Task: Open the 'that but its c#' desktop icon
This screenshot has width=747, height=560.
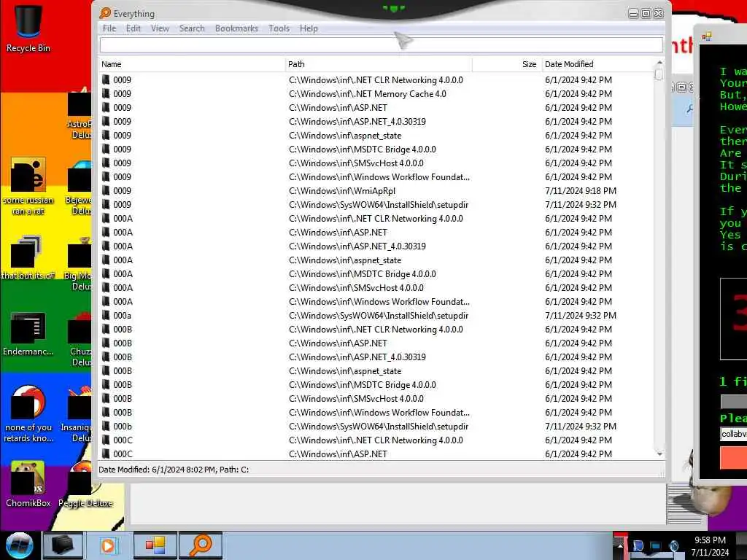Action: [28, 257]
